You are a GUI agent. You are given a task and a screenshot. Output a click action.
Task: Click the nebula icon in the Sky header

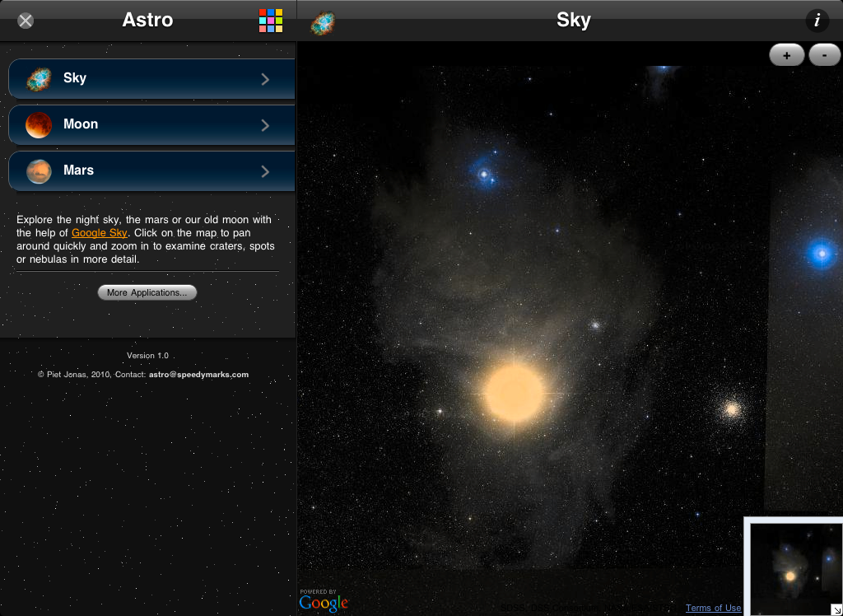coord(323,23)
